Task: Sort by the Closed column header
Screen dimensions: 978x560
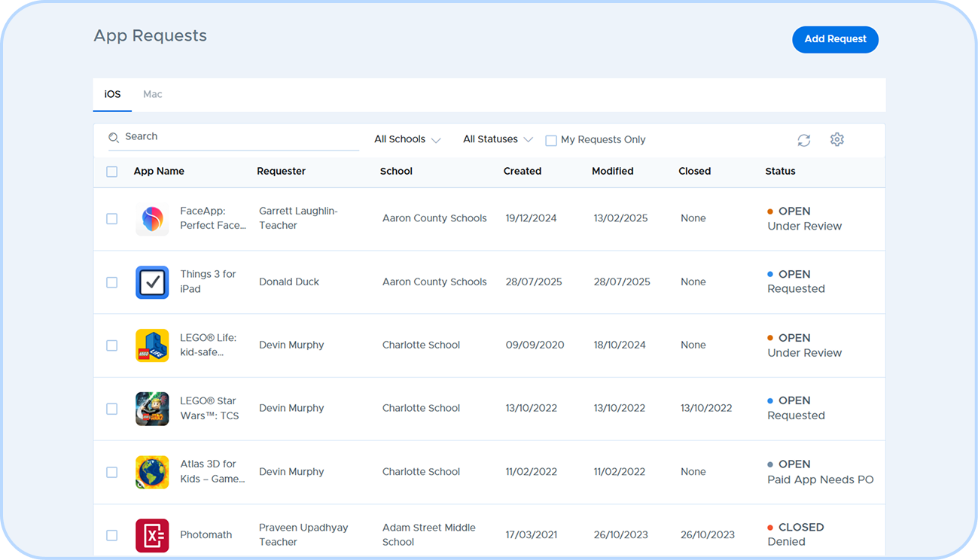Action: [695, 171]
